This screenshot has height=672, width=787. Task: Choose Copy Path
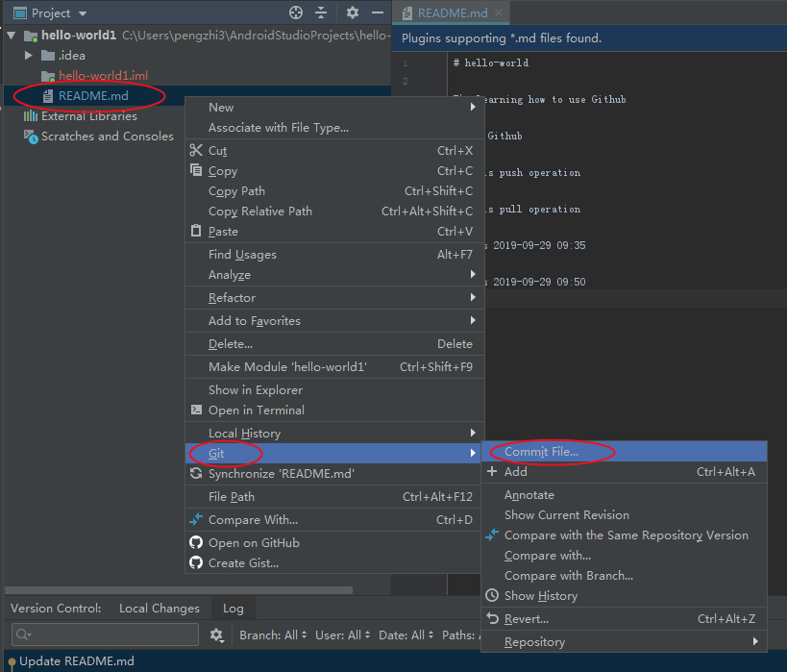(334, 191)
